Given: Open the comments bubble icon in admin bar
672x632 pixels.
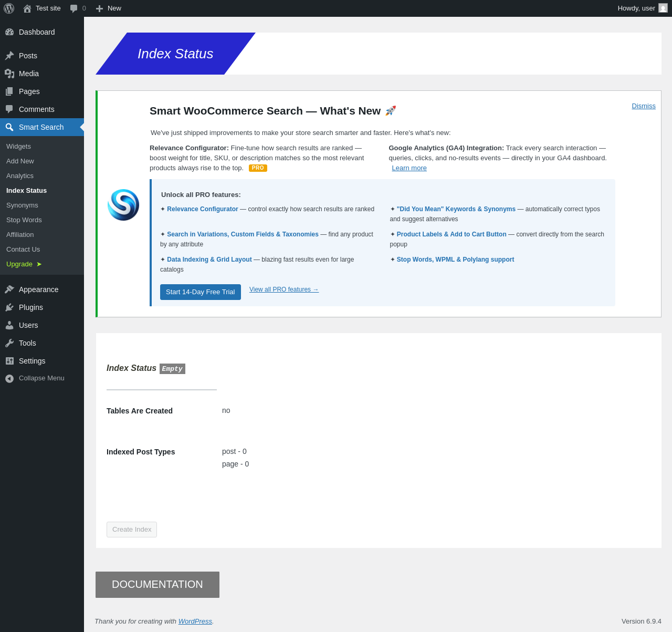Looking at the screenshot, I should pyautogui.click(x=74, y=8).
